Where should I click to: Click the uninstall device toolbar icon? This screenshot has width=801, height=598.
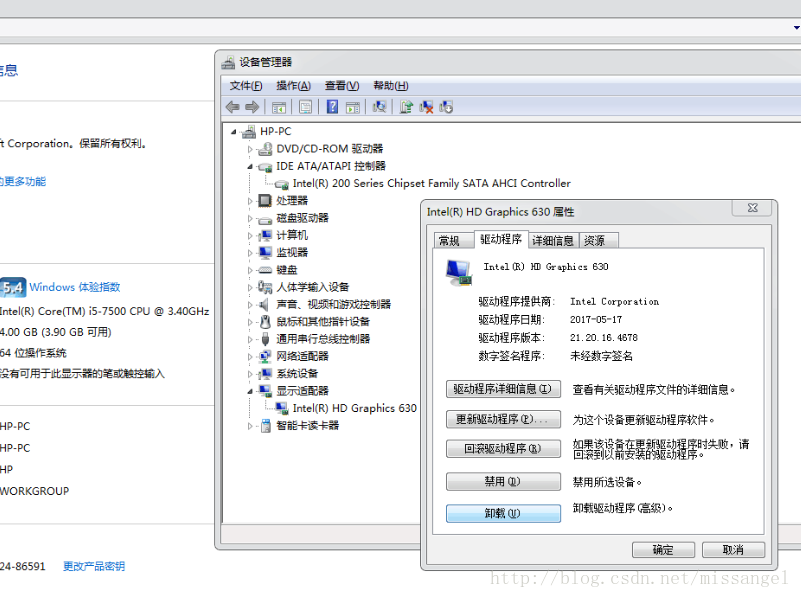tap(426, 107)
